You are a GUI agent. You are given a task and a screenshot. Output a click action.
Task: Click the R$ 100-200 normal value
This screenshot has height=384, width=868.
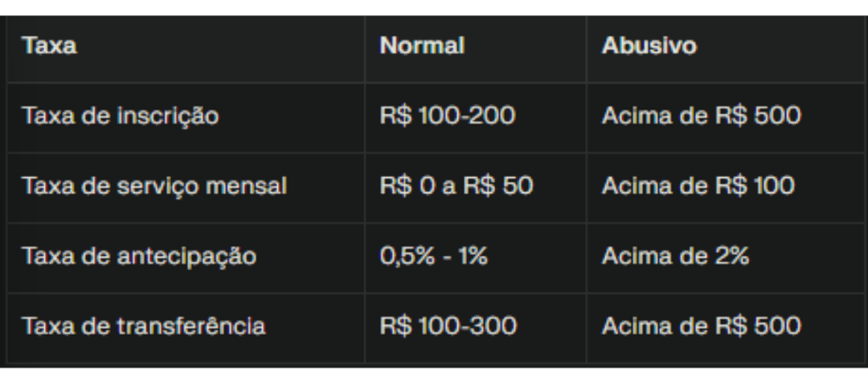pos(448,115)
